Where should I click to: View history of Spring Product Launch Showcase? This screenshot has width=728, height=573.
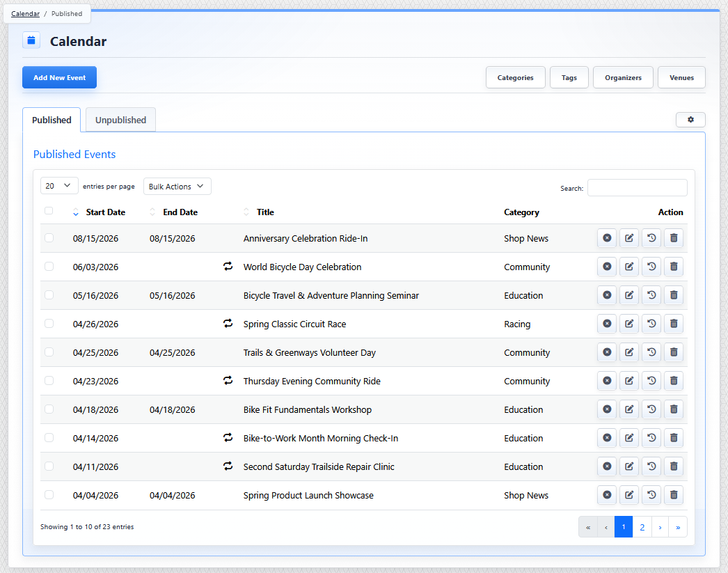(x=651, y=495)
